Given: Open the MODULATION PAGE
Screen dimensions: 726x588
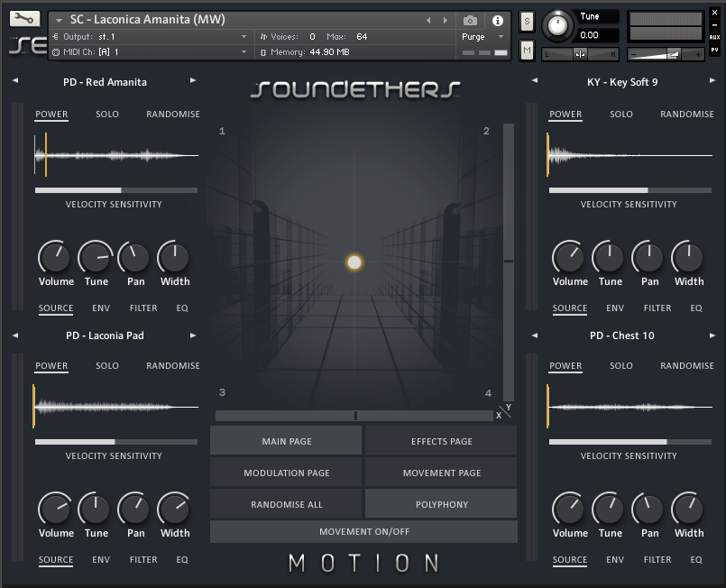Looking at the screenshot, I should (x=286, y=473).
